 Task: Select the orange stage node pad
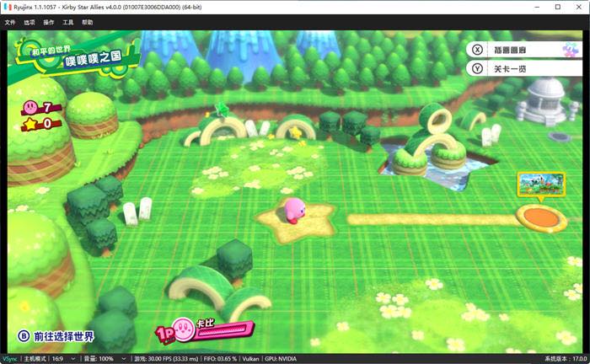(541, 217)
